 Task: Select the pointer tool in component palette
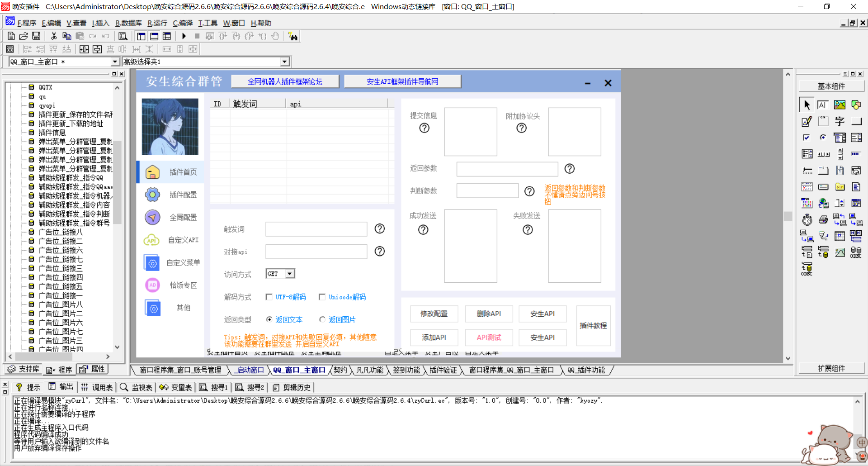pos(807,105)
